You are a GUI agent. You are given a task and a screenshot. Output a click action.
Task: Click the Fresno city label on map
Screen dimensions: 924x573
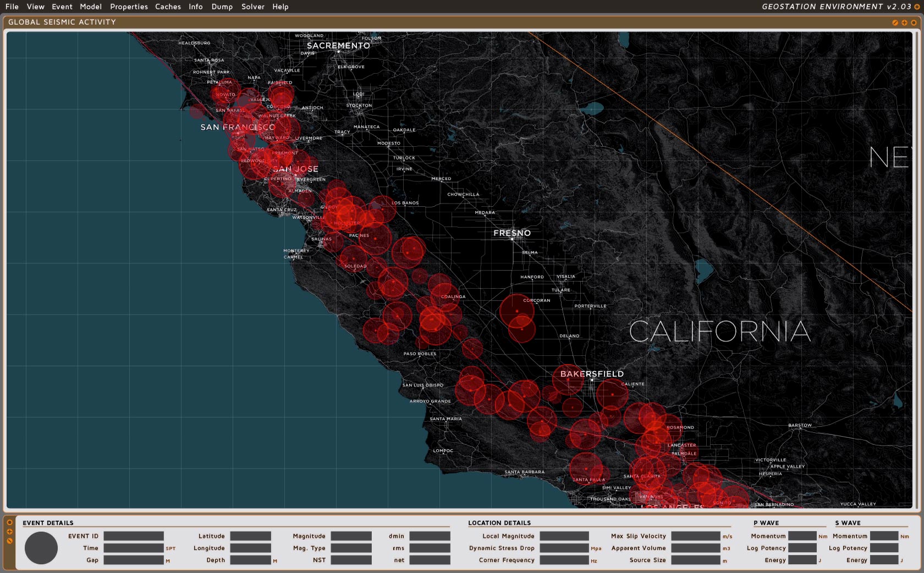[x=512, y=233]
